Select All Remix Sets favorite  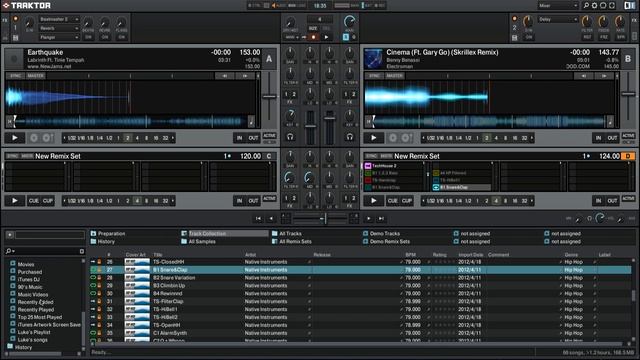coord(295,241)
